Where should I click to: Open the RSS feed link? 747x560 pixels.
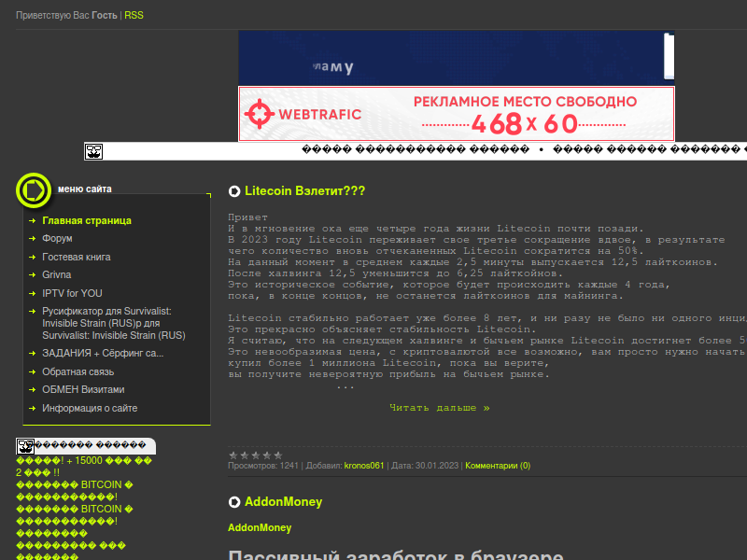pos(134,15)
